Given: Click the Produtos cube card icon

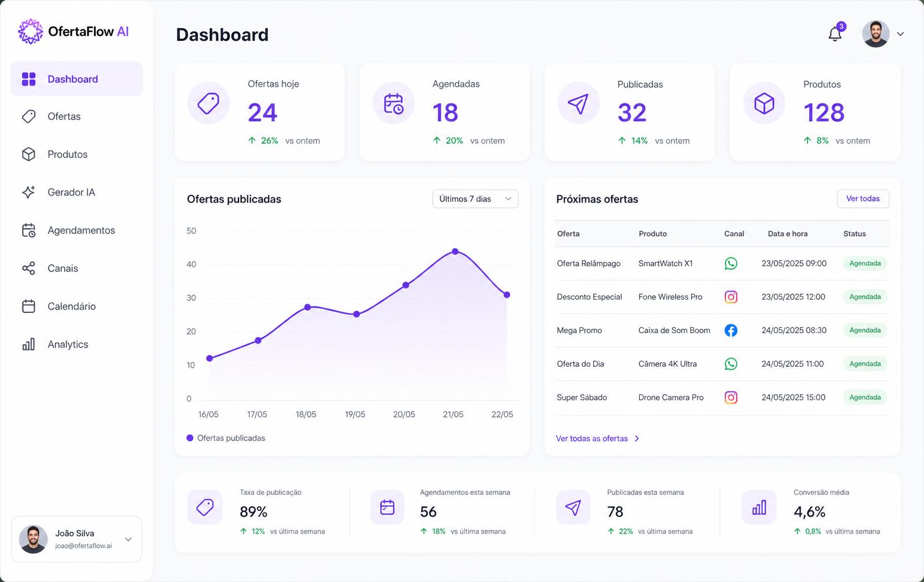Looking at the screenshot, I should tap(764, 103).
